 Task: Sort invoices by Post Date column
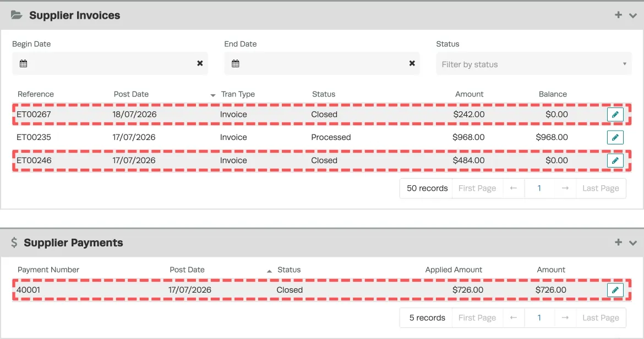(x=131, y=94)
